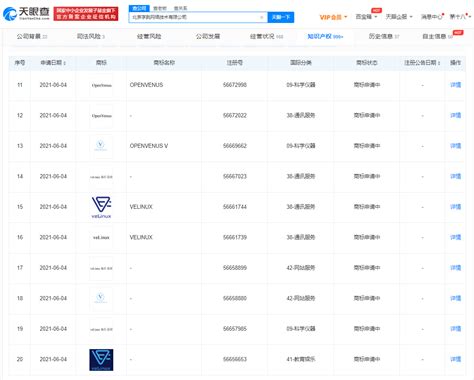
Task: Open the 经营状况 tab
Action: click(266, 36)
